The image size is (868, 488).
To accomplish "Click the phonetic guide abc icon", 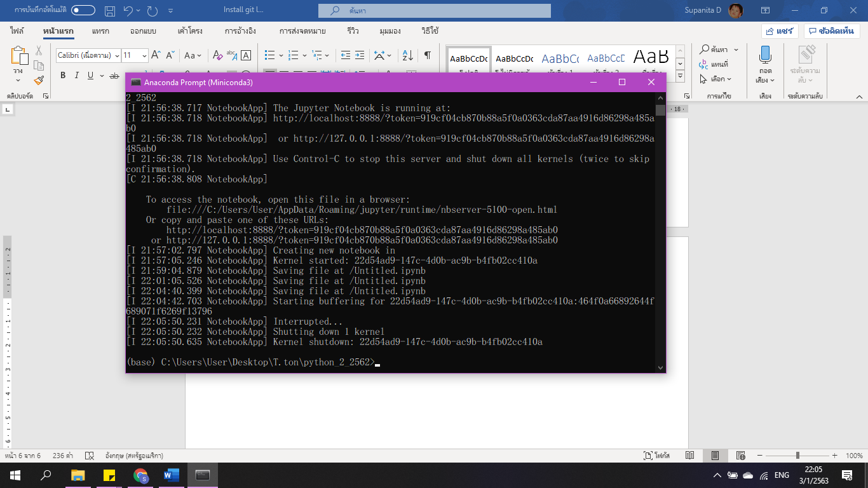I will (231, 55).
